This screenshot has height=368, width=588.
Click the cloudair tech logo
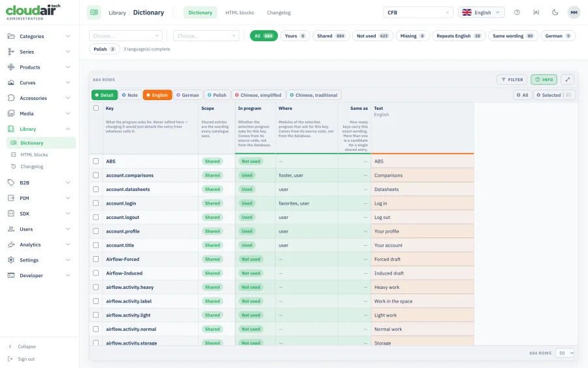pos(33,12)
